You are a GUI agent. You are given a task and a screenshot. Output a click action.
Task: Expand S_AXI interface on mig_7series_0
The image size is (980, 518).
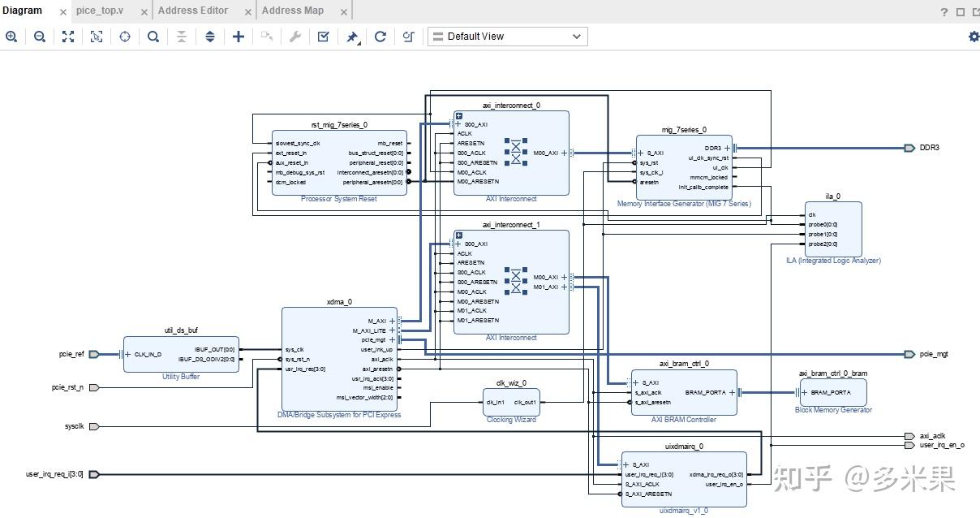tap(640, 153)
